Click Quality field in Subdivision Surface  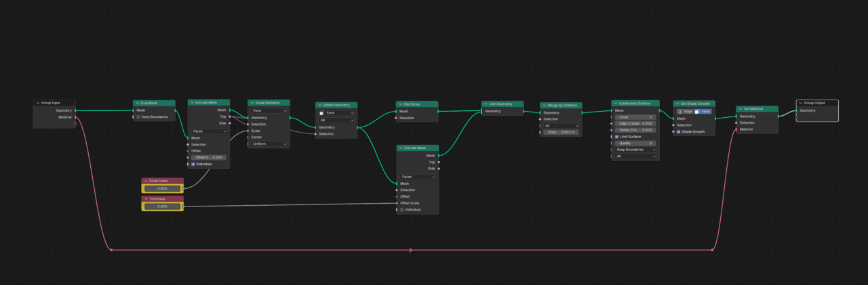(635, 144)
